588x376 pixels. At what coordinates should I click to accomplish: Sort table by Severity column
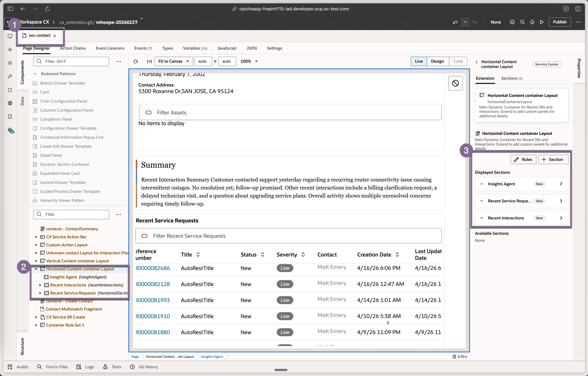(x=303, y=255)
